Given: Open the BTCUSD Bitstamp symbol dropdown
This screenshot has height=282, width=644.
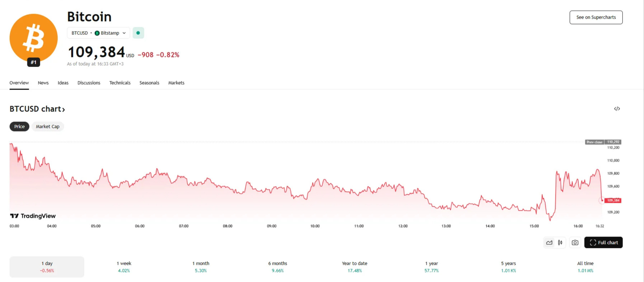Looking at the screenshot, I should point(98,33).
